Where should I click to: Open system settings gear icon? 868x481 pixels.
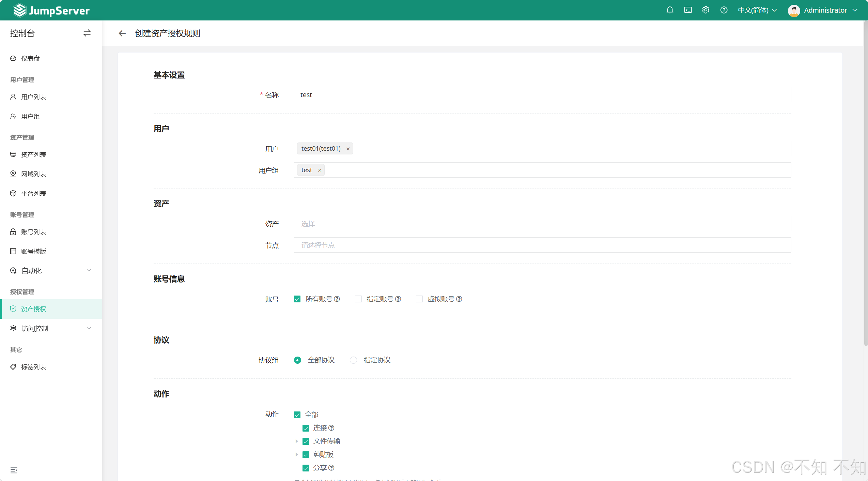pyautogui.click(x=706, y=10)
